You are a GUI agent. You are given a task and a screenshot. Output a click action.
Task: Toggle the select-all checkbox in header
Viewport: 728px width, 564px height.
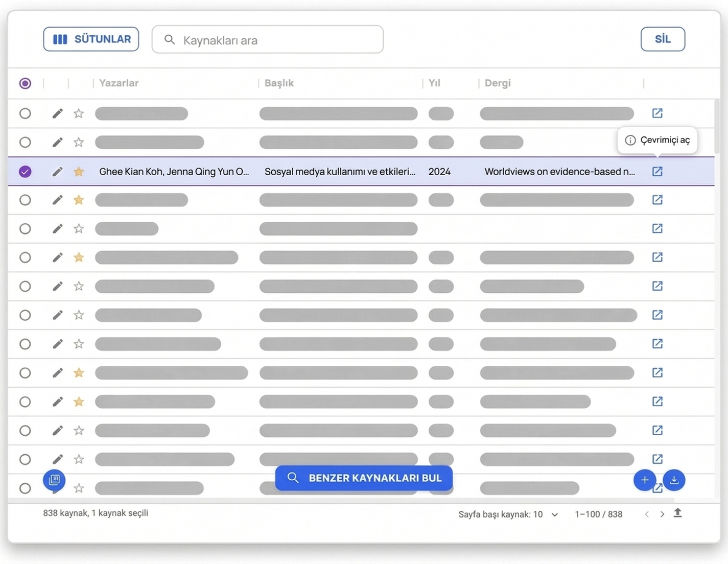click(x=25, y=83)
